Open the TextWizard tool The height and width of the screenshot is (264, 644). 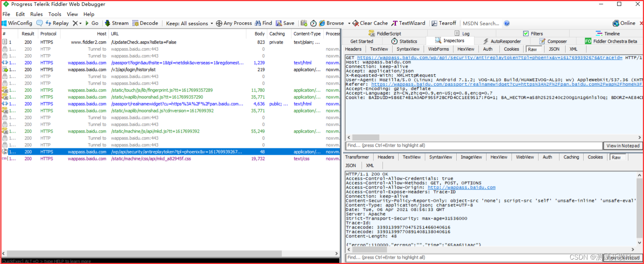click(x=408, y=23)
